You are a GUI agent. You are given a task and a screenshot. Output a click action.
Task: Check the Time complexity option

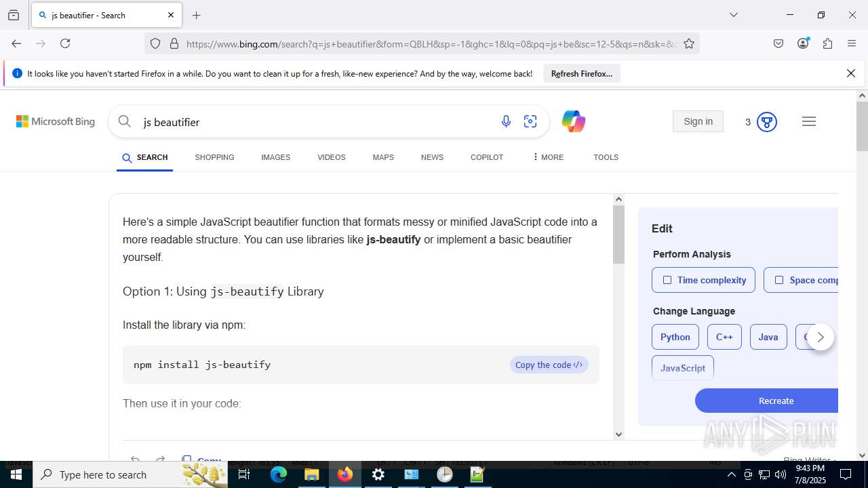[x=703, y=280]
